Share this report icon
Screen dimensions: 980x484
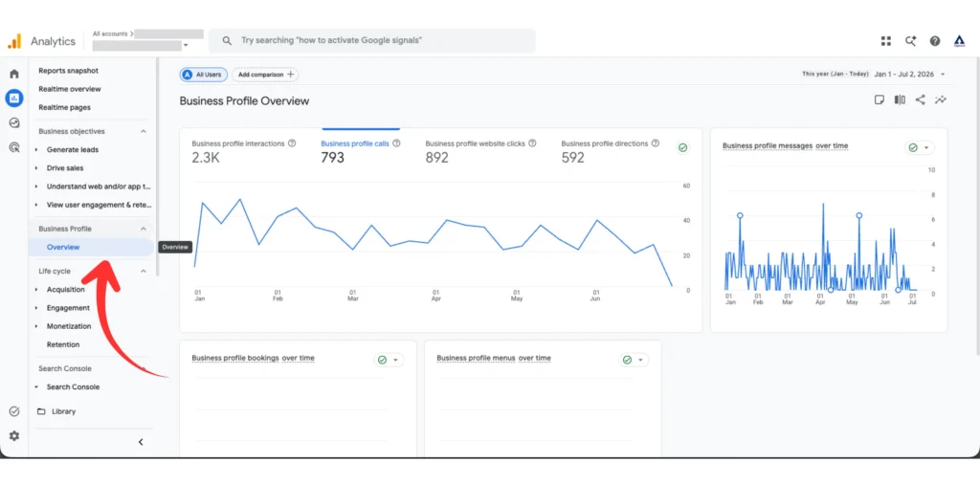coord(920,99)
